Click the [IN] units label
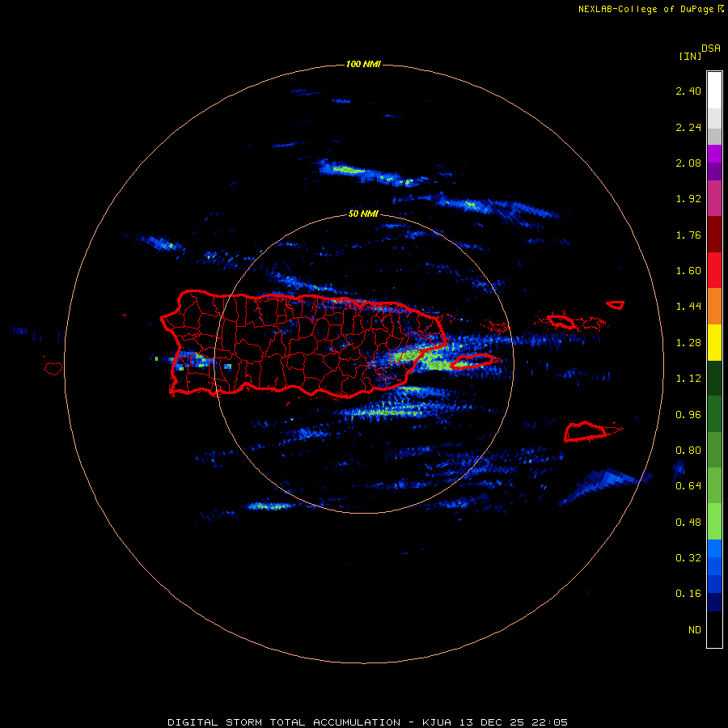The width and height of the screenshot is (728, 728). tap(690, 56)
